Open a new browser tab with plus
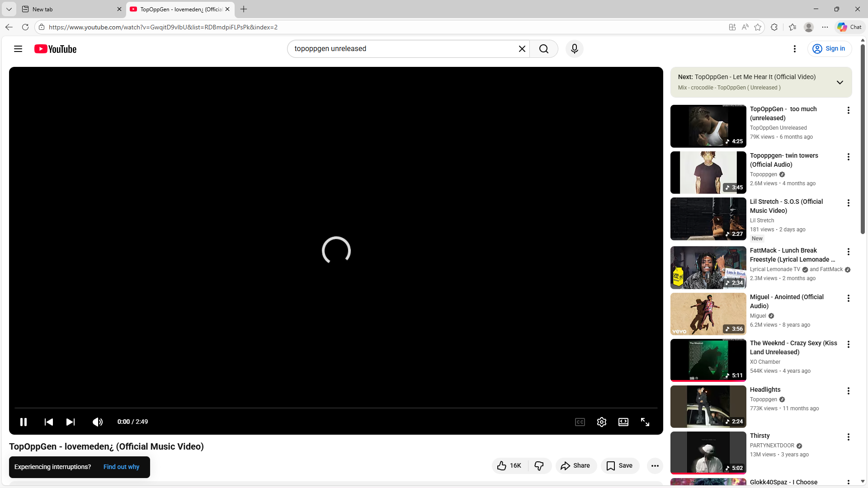 pos(244,9)
